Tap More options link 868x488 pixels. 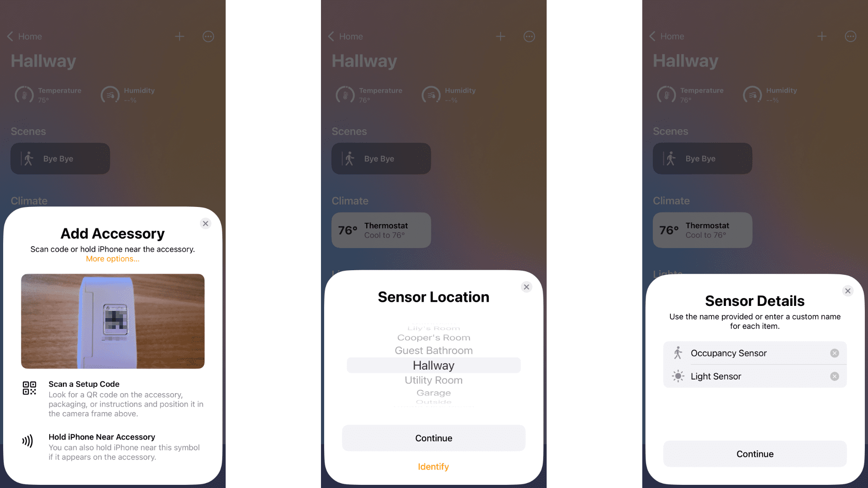coord(113,258)
